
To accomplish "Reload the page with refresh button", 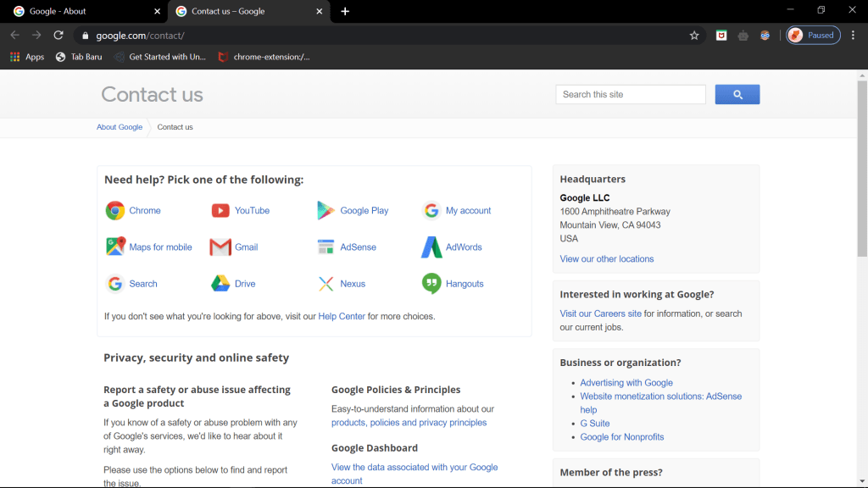I will pyautogui.click(x=58, y=36).
